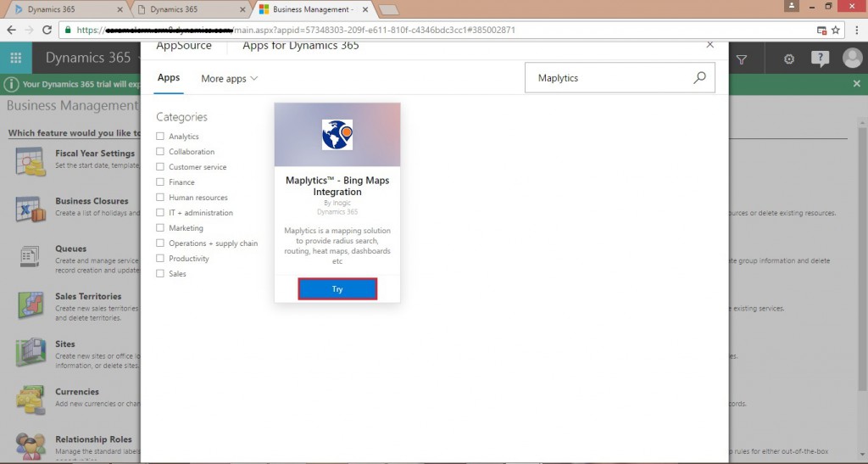Open the Currencies link
This screenshot has width=868, height=464.
[x=77, y=391]
